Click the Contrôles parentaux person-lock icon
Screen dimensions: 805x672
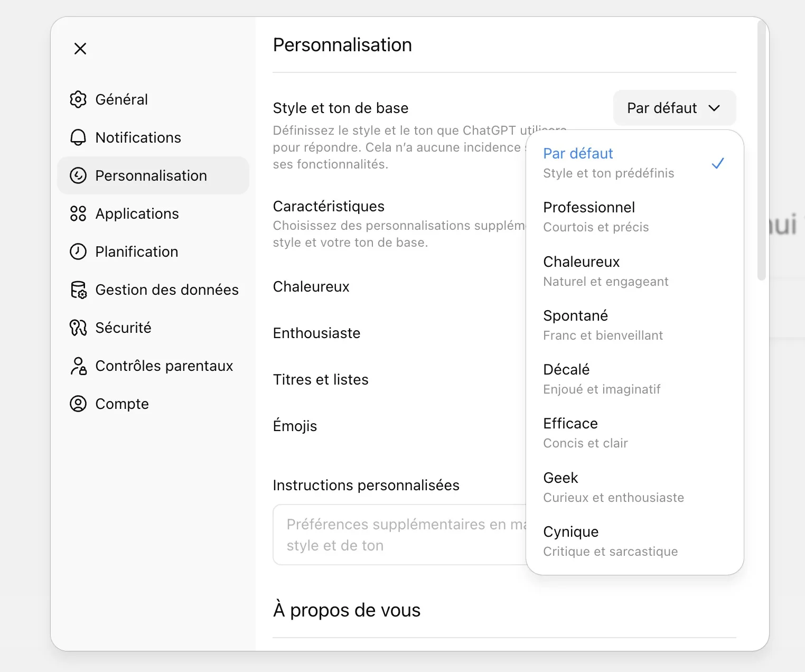click(x=78, y=366)
